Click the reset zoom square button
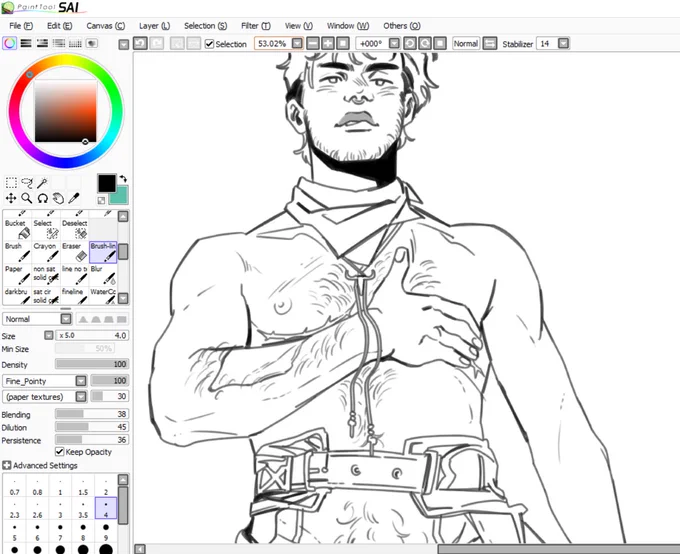Screen dimensions: 680x554 tap(343, 43)
